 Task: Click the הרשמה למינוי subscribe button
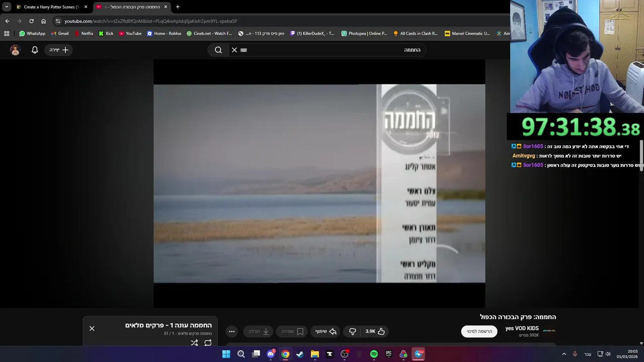(x=479, y=331)
